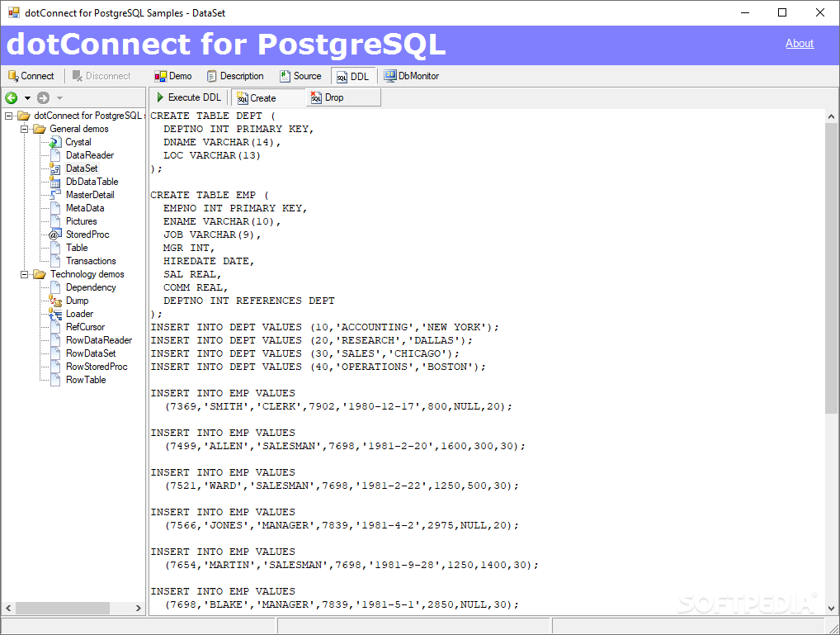Image resolution: width=840 pixels, height=635 pixels.
Task: Select the DbDataTable tree item
Action: 92,182
